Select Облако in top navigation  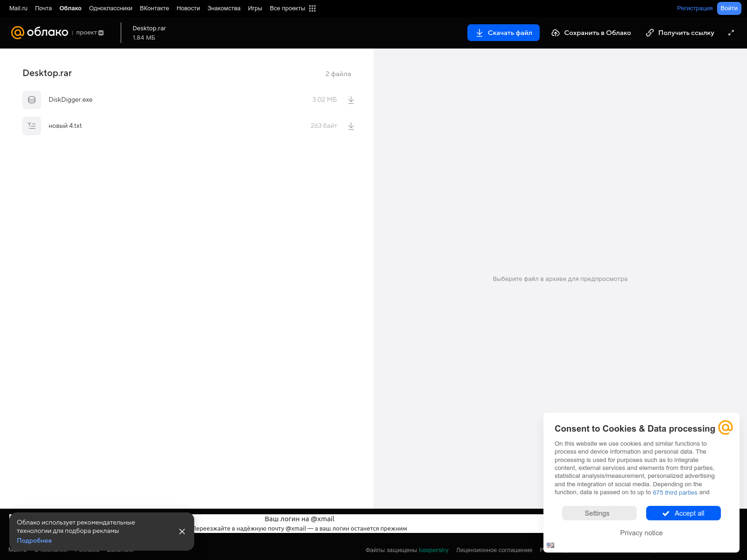(70, 8)
